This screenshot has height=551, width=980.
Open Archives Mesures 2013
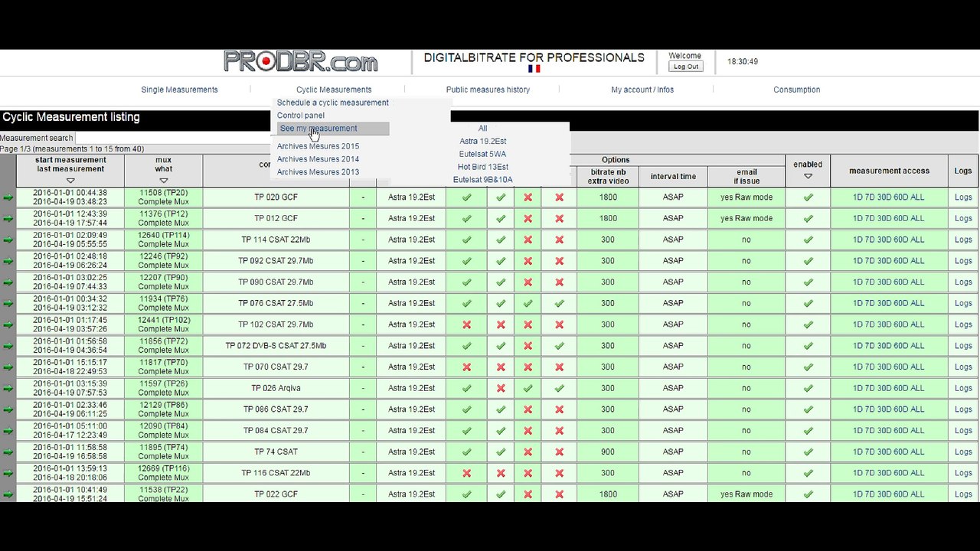318,172
